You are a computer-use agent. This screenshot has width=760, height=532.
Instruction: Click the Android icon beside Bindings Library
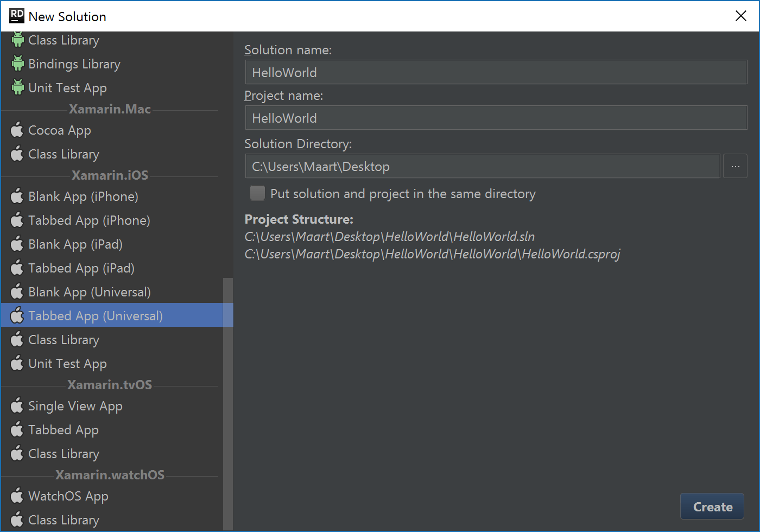click(18, 64)
